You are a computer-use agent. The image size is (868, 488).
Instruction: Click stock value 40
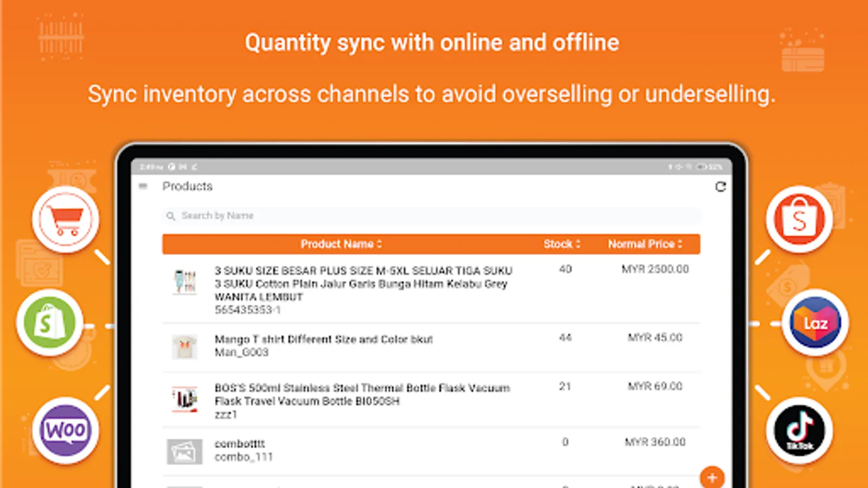(x=565, y=269)
